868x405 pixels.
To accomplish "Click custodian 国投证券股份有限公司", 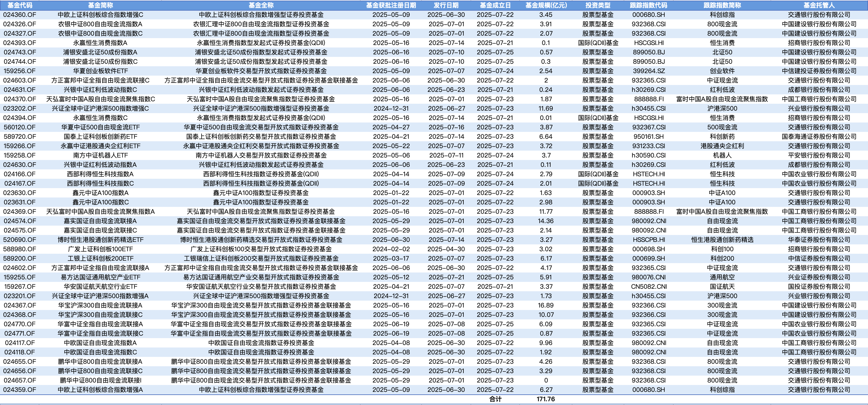I will (819, 286).
